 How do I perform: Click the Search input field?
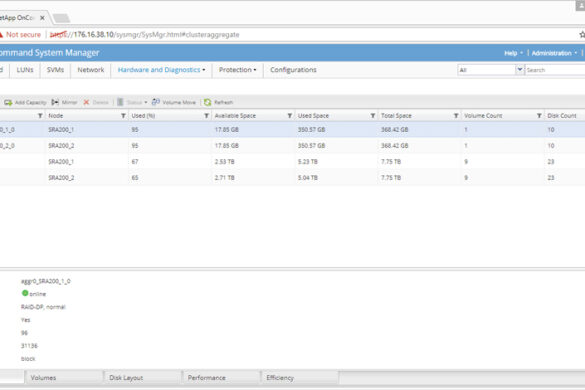point(554,70)
